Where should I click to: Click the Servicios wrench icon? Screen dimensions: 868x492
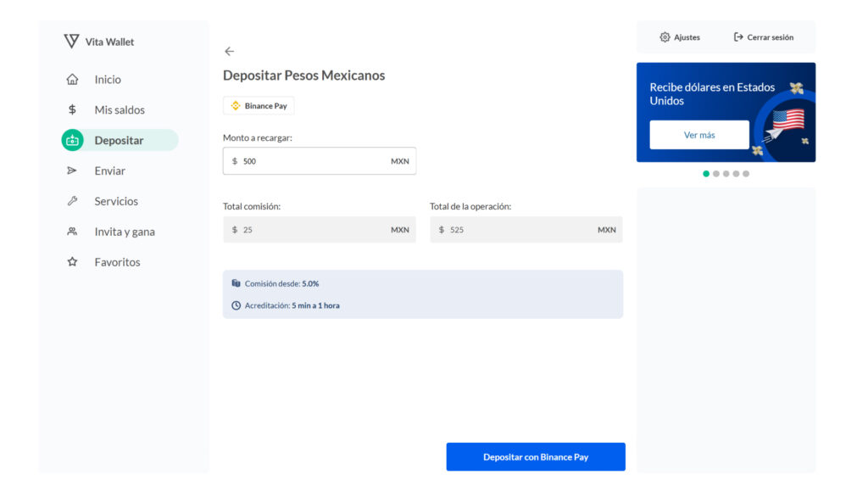[72, 202]
